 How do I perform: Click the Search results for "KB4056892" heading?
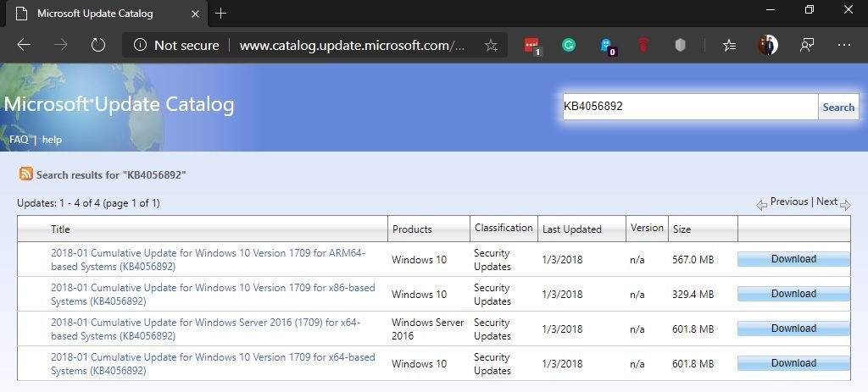point(111,174)
